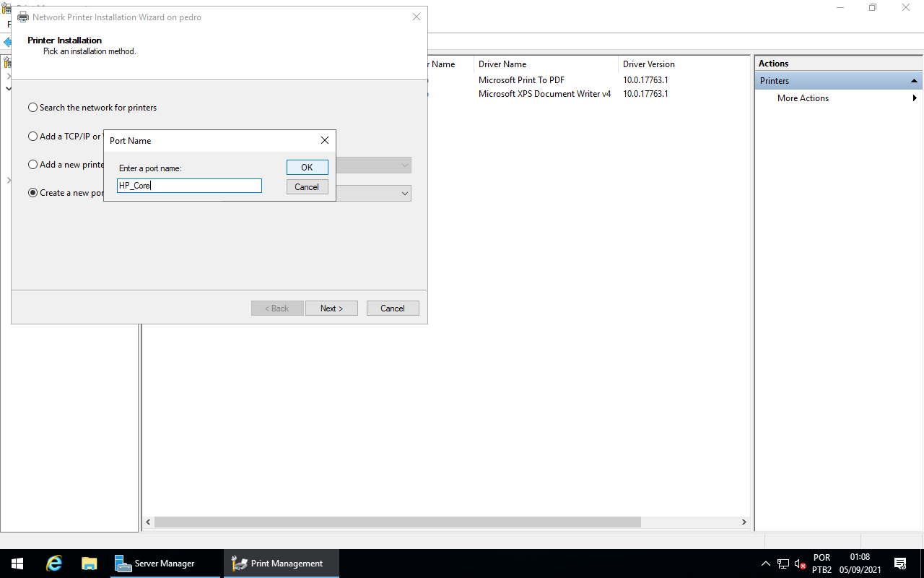Collapse the Printers actions section

[914, 81]
